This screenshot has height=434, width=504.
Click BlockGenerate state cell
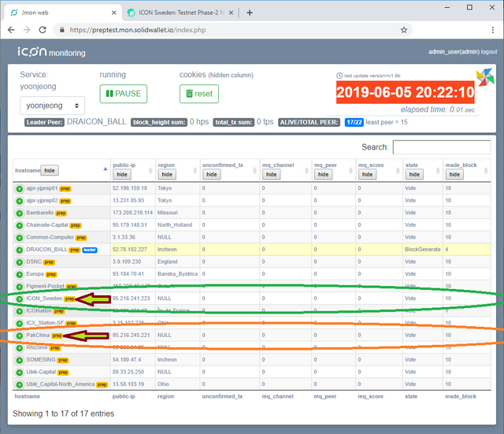422,250
